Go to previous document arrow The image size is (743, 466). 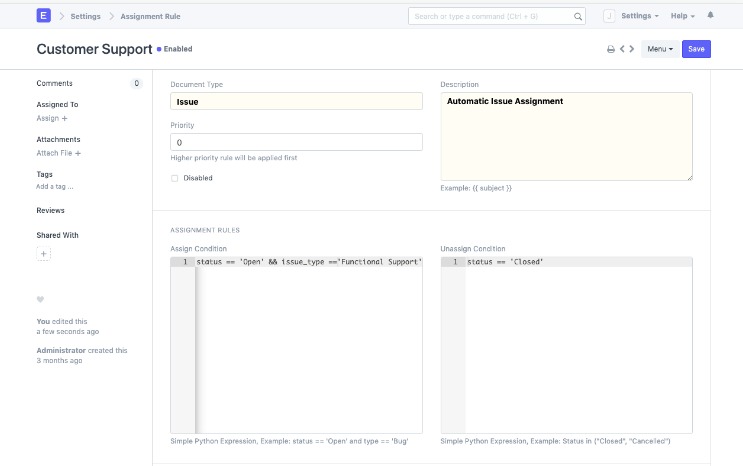tap(622, 49)
